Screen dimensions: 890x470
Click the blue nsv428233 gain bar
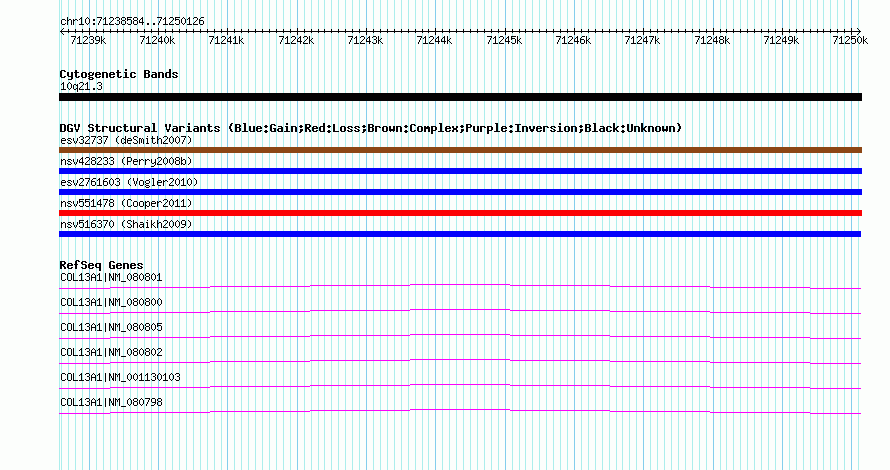[x=460, y=171]
